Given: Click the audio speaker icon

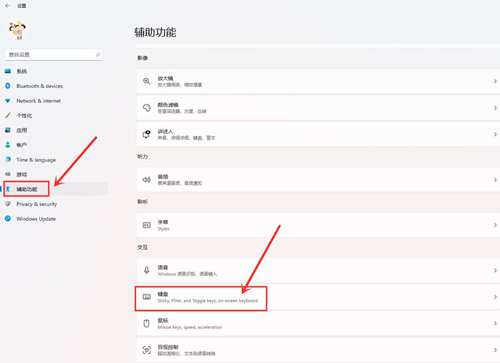Looking at the screenshot, I should click(146, 180).
